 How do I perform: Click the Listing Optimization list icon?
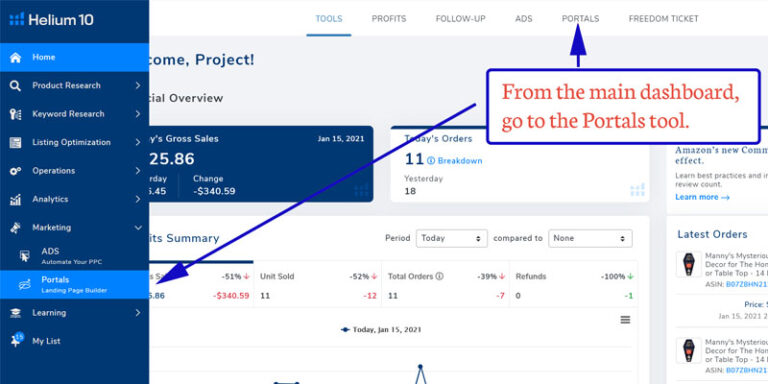point(15,143)
